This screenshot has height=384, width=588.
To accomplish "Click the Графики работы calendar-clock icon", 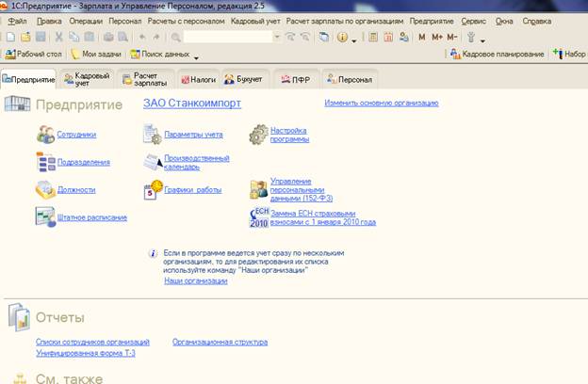I will pos(154,190).
